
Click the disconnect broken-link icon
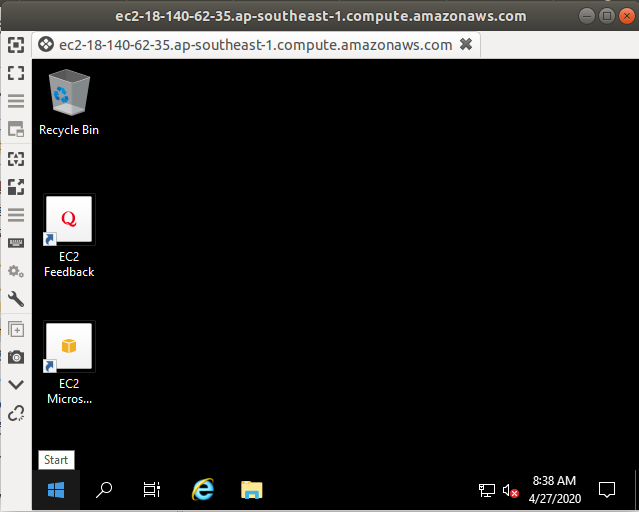(x=16, y=413)
